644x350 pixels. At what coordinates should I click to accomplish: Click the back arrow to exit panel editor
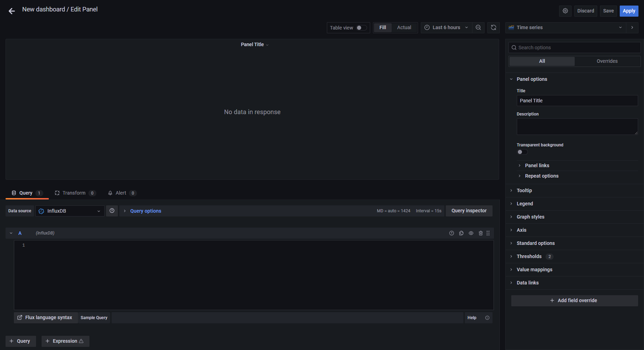[x=11, y=11]
